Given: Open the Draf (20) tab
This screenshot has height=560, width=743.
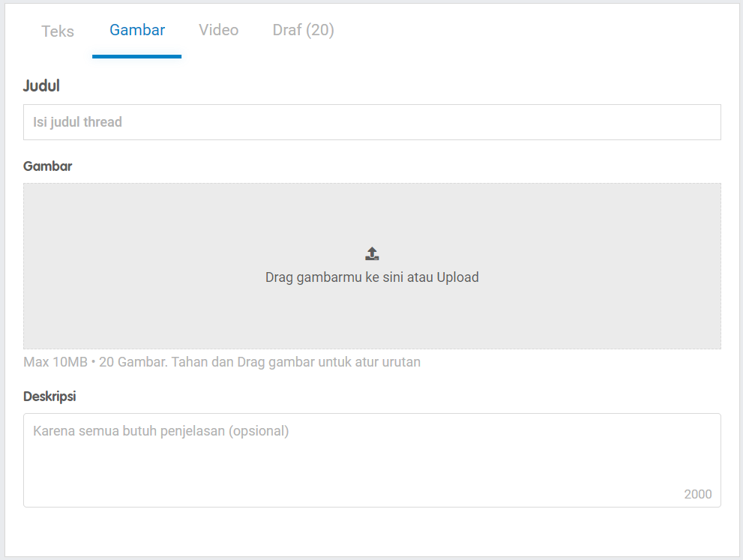Looking at the screenshot, I should (303, 29).
